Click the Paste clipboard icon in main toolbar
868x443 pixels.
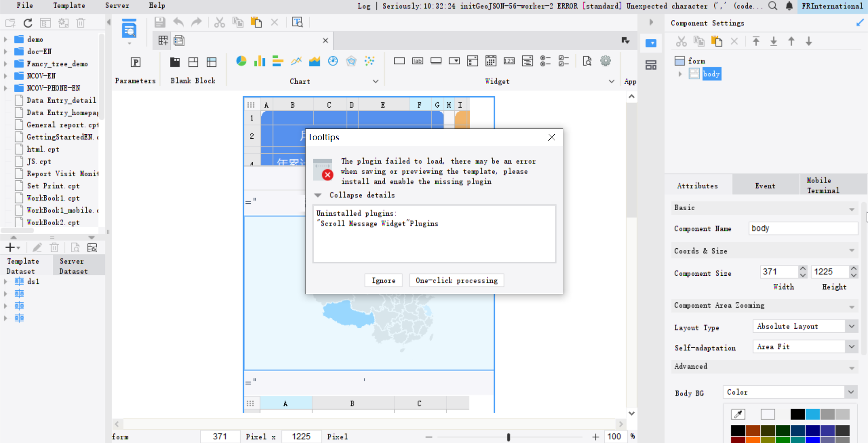tap(256, 22)
